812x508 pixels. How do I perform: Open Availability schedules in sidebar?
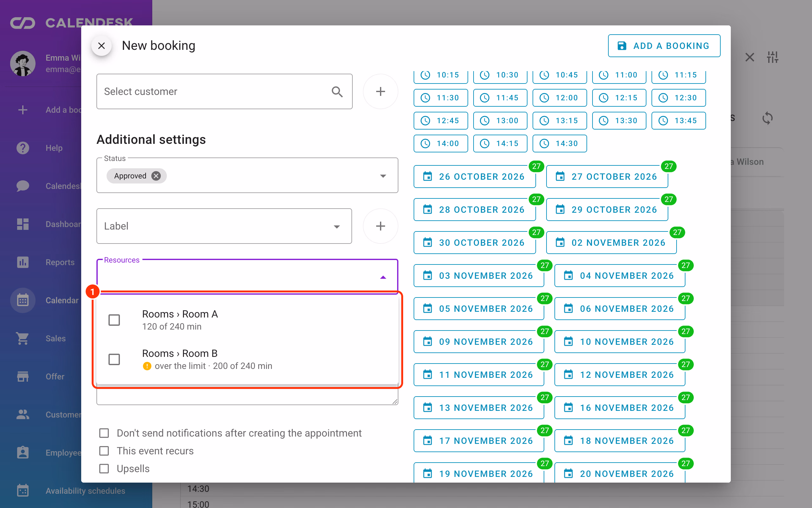(85, 491)
